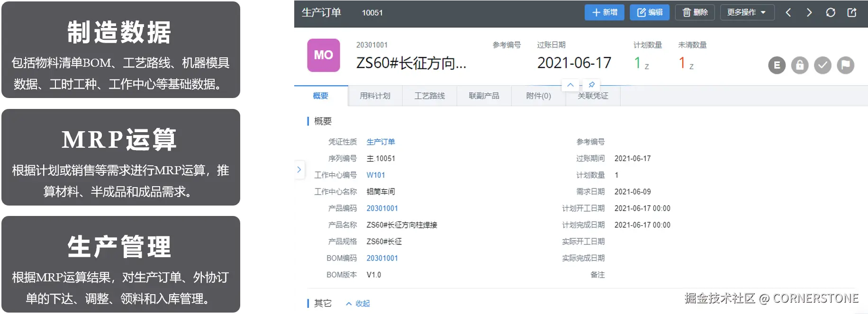The width and height of the screenshot is (868, 314).
Task: Collapse header with the up chevron
Action: click(570, 85)
